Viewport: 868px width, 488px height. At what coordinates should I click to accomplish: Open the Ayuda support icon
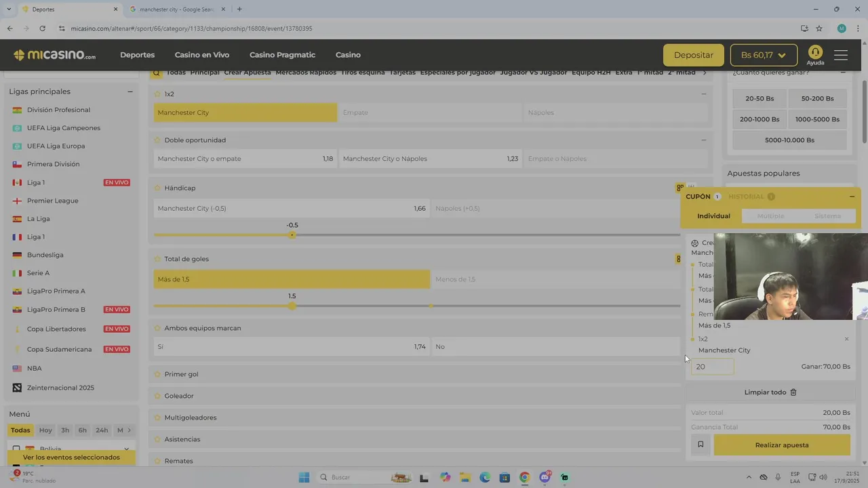coord(815,55)
